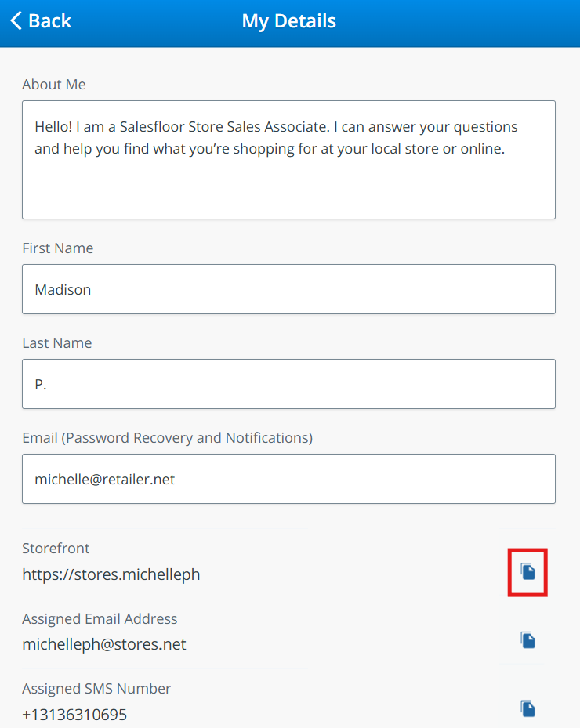Click the +13136310695 phone number text
Image resolution: width=580 pixels, height=728 pixels.
click(74, 715)
